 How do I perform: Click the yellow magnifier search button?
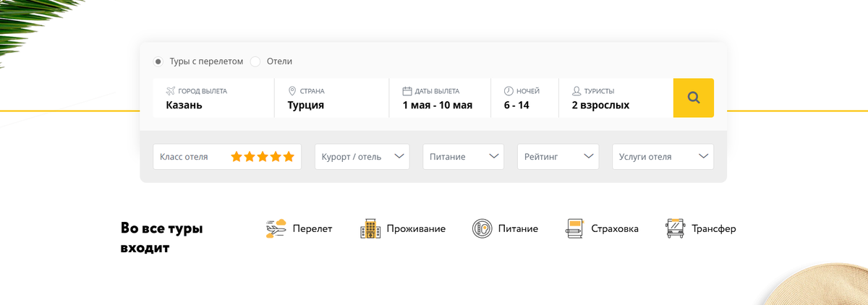[693, 98]
